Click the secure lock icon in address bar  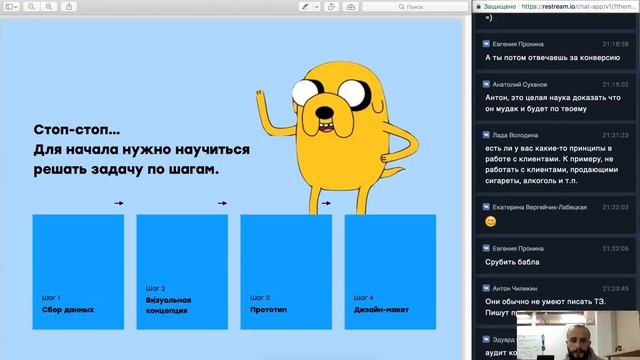tap(478, 7)
